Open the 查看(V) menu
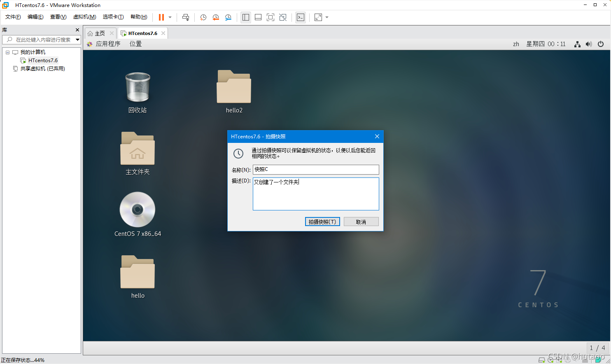The width and height of the screenshot is (611, 364). (58, 17)
